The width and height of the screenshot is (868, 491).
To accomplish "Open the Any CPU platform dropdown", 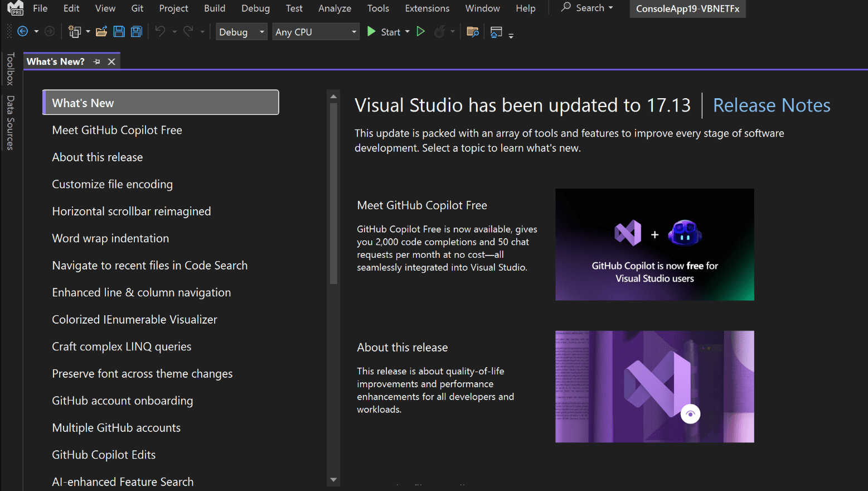I will click(x=316, y=32).
